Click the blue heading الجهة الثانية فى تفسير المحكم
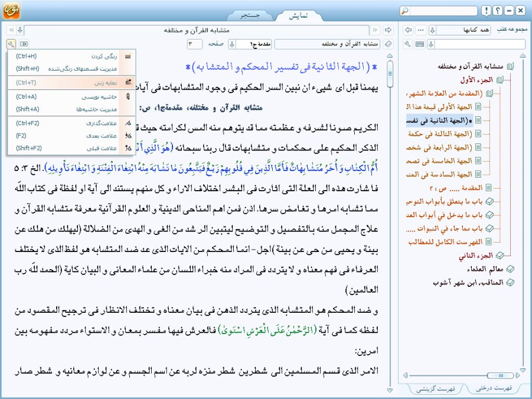 click(x=282, y=67)
